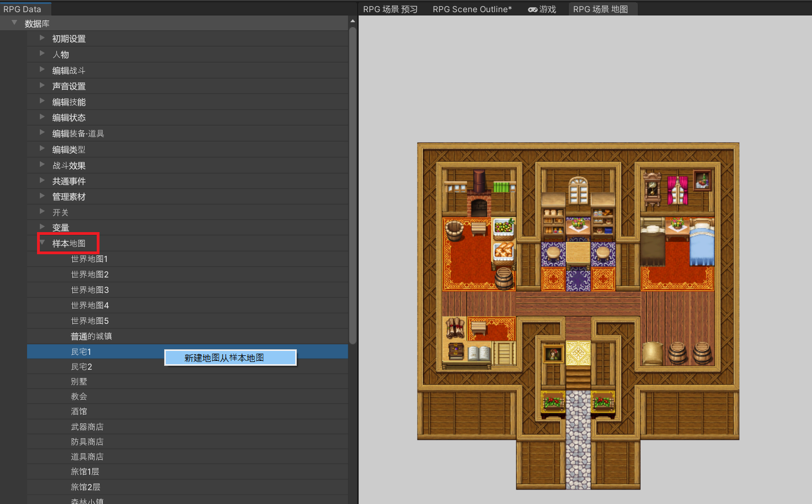Expand the 战斗效果 tree node
Image resolution: width=812 pixels, height=504 pixels.
42,165
